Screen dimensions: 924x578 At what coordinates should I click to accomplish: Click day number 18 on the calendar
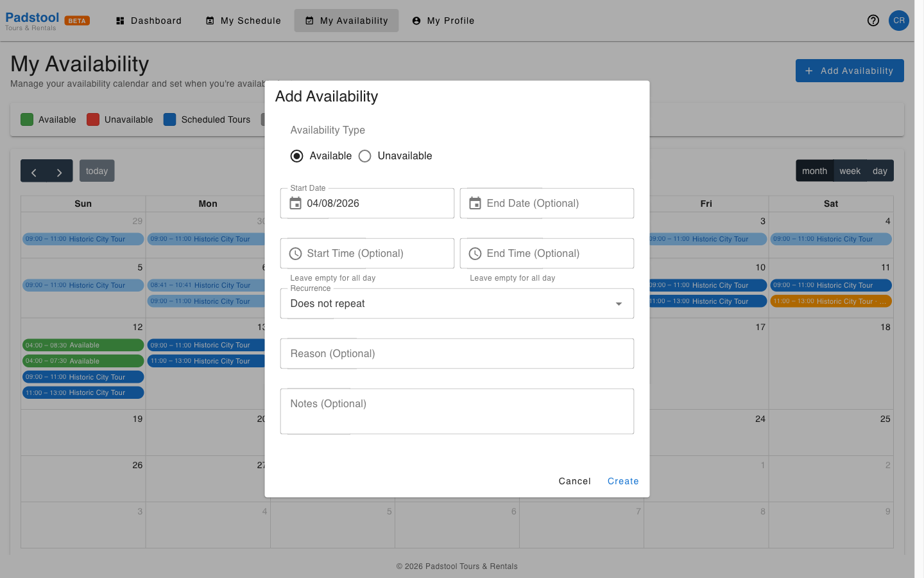[886, 327]
